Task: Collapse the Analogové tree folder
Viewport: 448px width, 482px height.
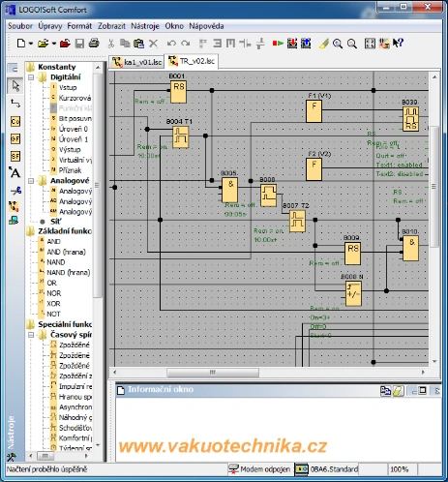Action: point(31,181)
